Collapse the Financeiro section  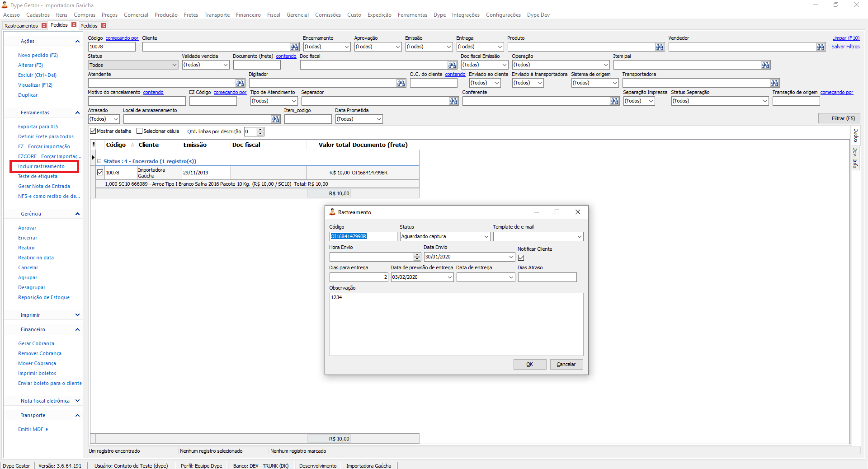pyautogui.click(x=77, y=329)
